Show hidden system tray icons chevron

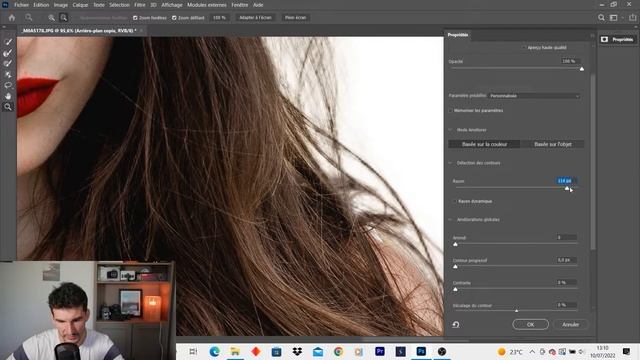(533, 351)
